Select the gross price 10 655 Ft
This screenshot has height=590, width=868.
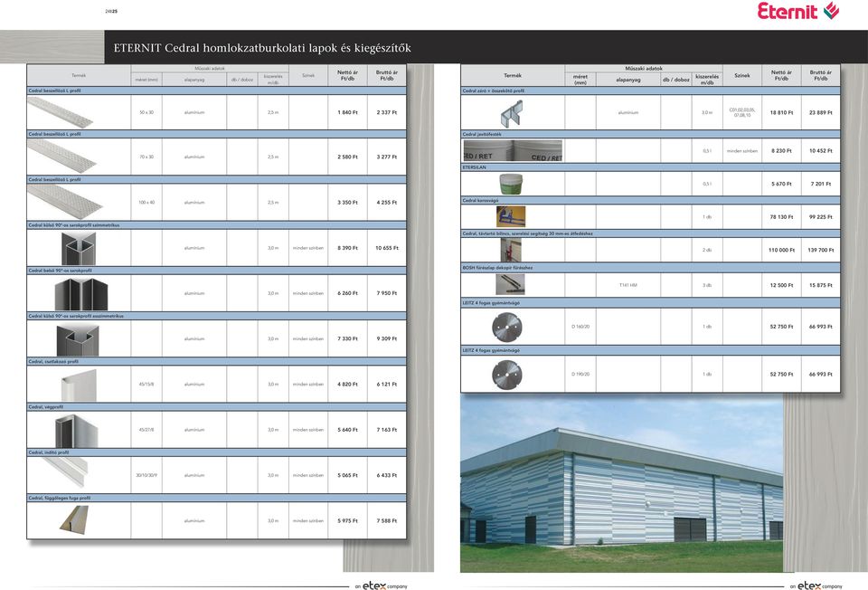coord(387,248)
